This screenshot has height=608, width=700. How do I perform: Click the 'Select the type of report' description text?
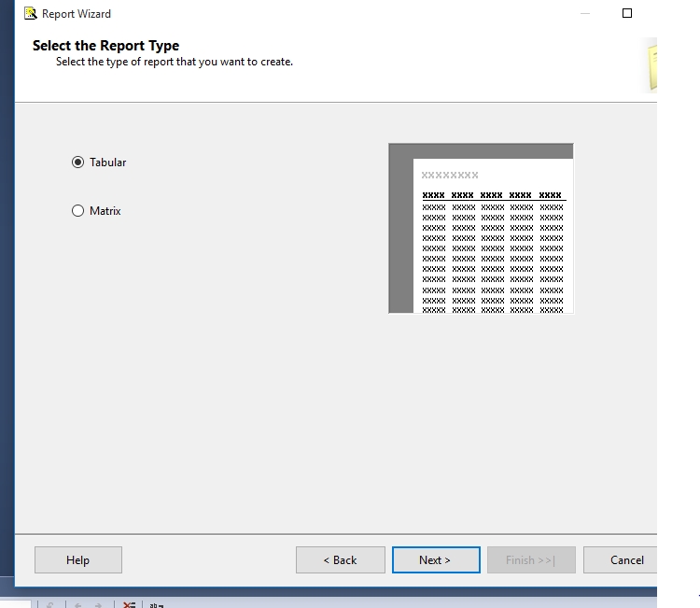coord(174,63)
